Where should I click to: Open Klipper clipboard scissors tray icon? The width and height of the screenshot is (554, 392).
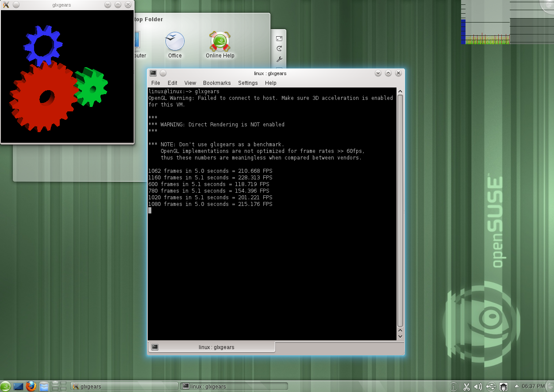[x=466, y=387]
